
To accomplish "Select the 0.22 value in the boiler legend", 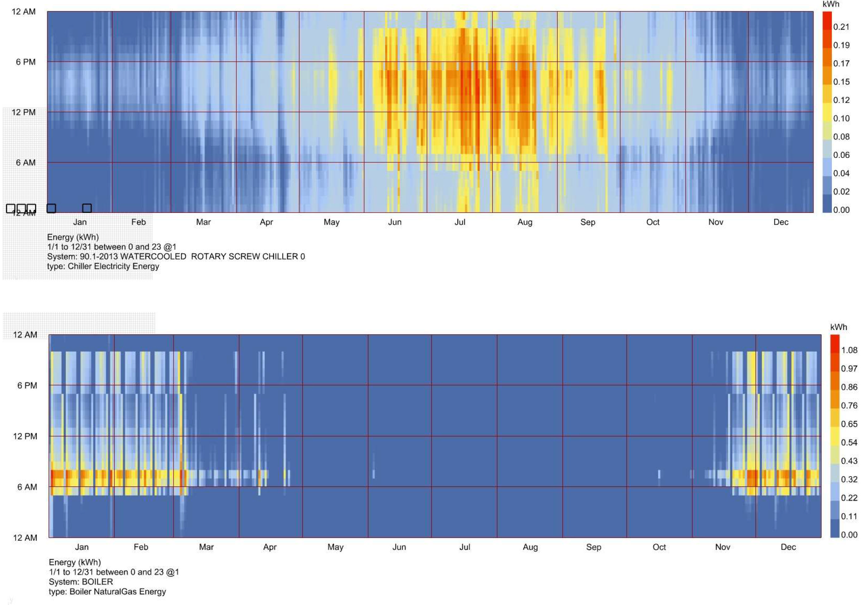I will pyautogui.click(x=849, y=498).
